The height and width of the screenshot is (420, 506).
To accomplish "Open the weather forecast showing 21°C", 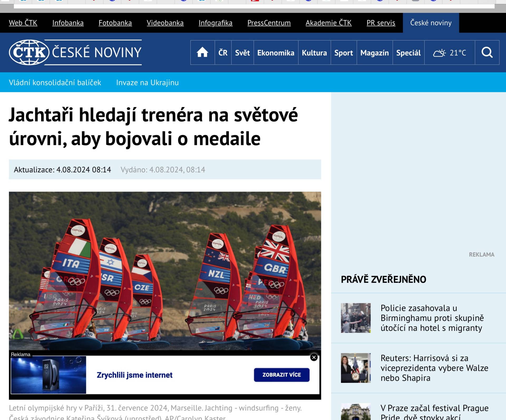I will pos(450,53).
